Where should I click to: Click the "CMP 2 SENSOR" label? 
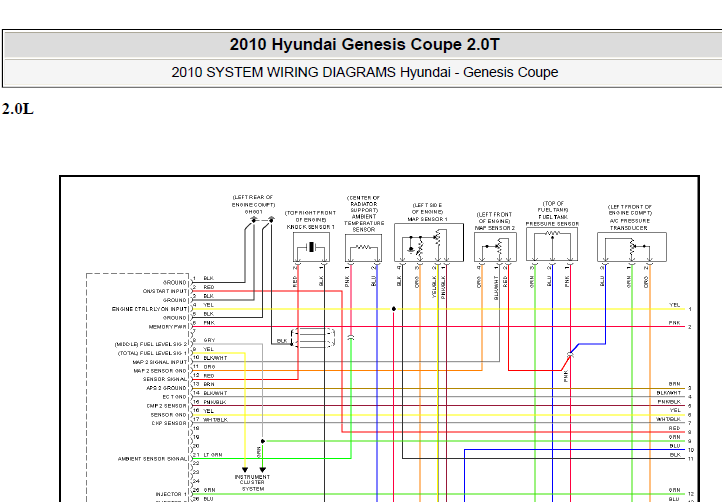pos(167,406)
